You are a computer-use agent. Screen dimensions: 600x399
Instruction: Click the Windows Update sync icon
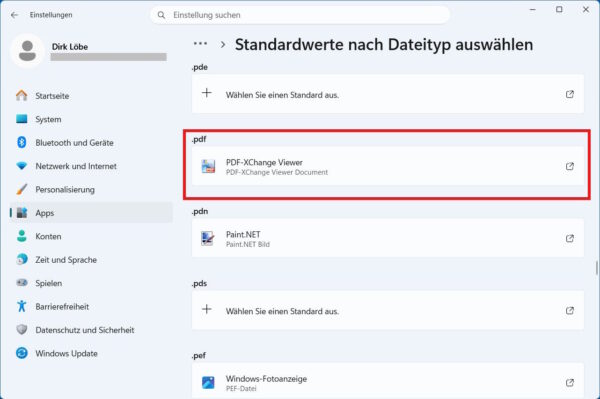[x=22, y=353]
